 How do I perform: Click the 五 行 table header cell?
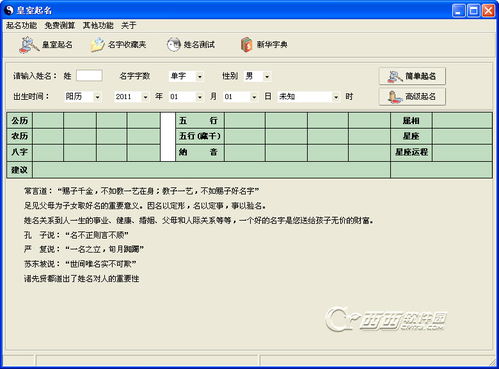(200, 120)
